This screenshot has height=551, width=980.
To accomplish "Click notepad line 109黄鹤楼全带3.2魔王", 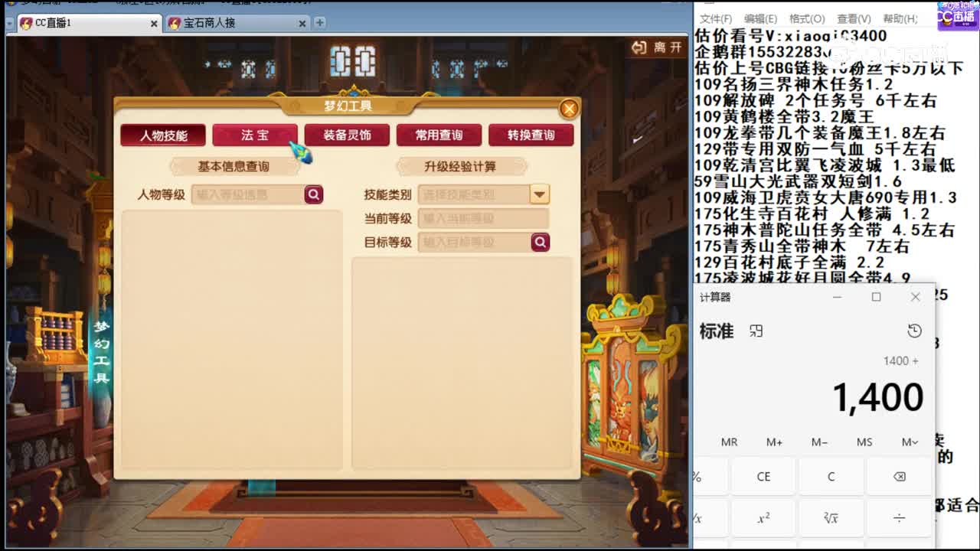I will 785,116.
